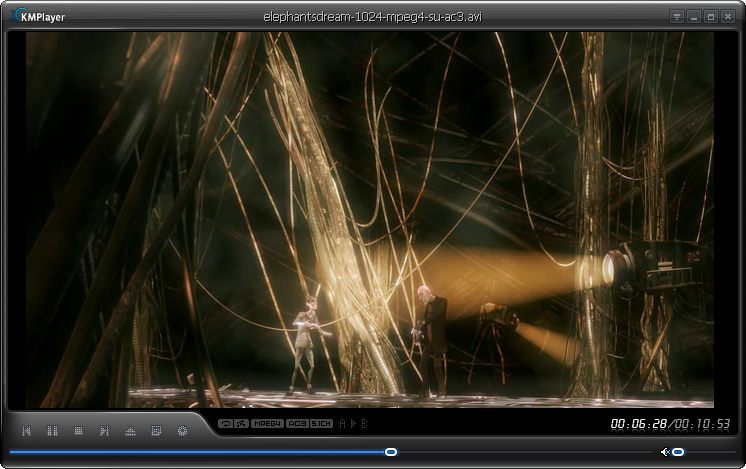Click the elapsed time display 00:06:28

639,424
